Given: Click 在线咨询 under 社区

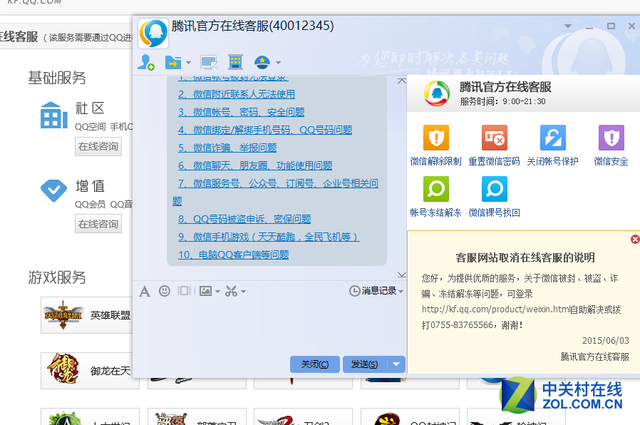Looking at the screenshot, I should click(98, 147).
